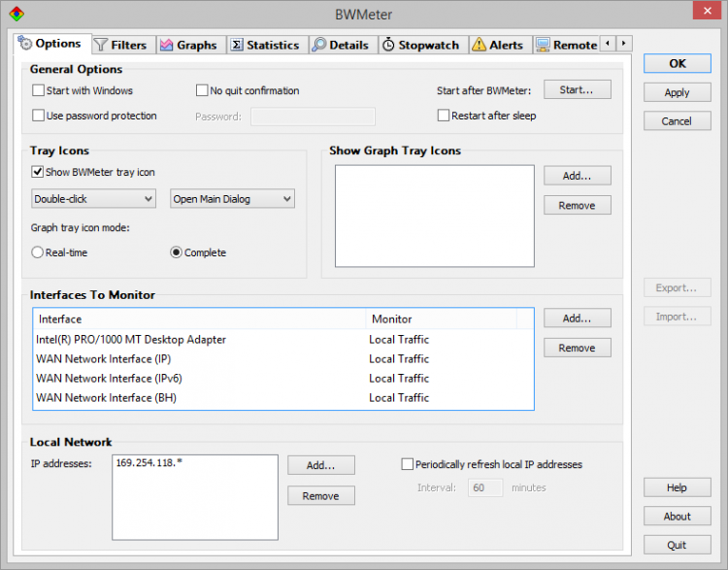Click Add... for graph tray icons
728x570 pixels.
coord(578,176)
